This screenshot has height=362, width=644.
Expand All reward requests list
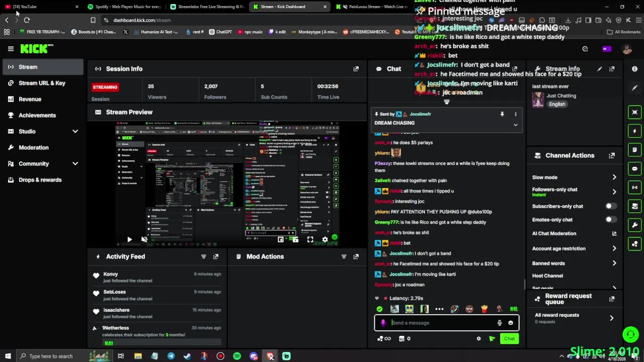pos(612,318)
